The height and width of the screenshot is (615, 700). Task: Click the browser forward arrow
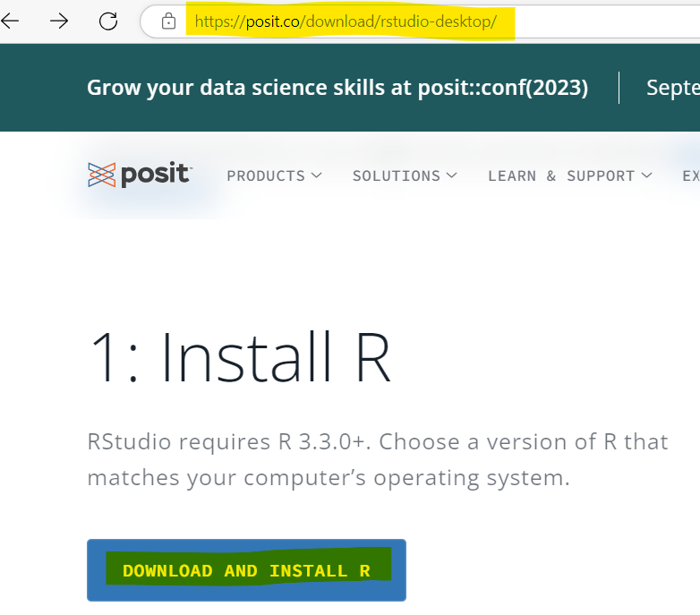[x=59, y=21]
